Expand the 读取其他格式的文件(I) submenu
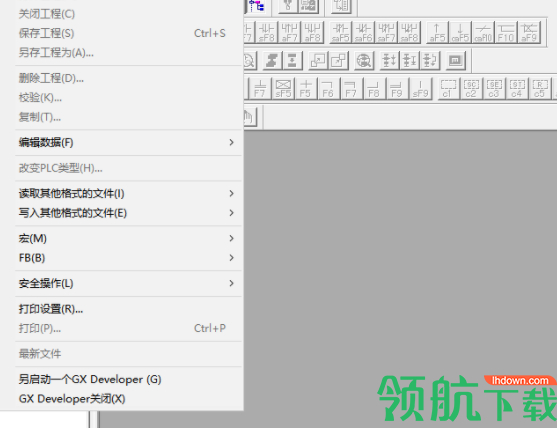 point(128,194)
